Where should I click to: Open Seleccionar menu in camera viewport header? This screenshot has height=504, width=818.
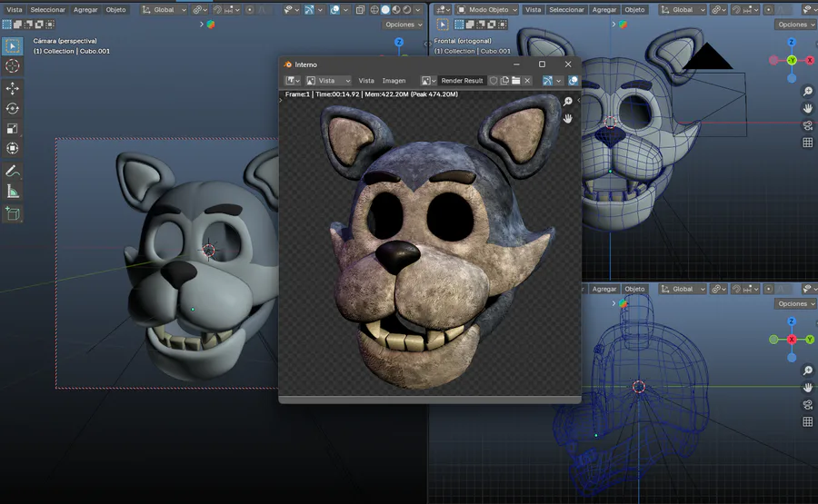point(47,9)
